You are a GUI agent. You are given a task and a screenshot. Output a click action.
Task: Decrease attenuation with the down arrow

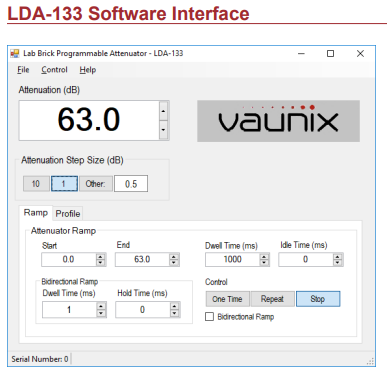(x=163, y=130)
